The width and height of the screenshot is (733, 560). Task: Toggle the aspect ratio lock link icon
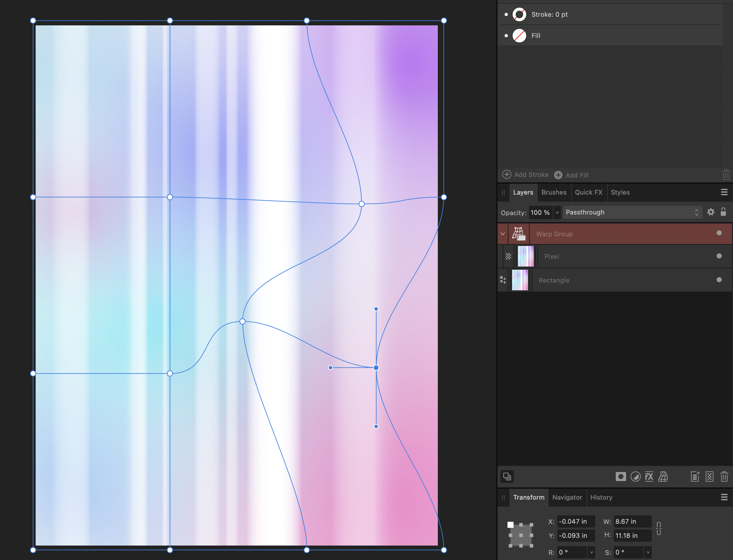coord(658,529)
